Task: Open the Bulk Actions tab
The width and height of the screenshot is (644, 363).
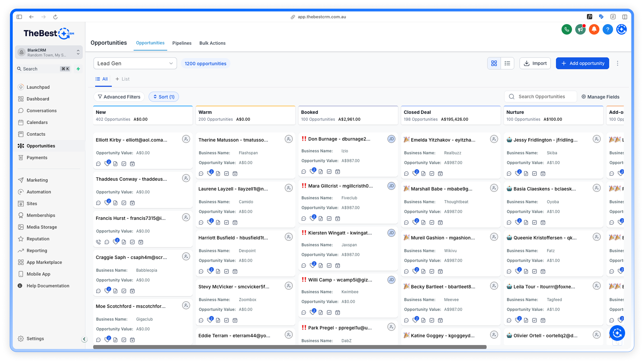Action: pyautogui.click(x=212, y=43)
